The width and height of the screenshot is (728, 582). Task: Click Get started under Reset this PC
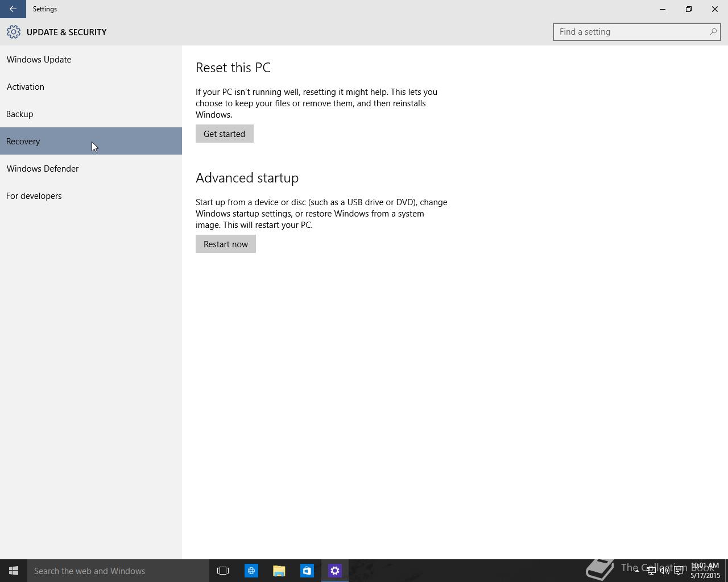pos(225,134)
